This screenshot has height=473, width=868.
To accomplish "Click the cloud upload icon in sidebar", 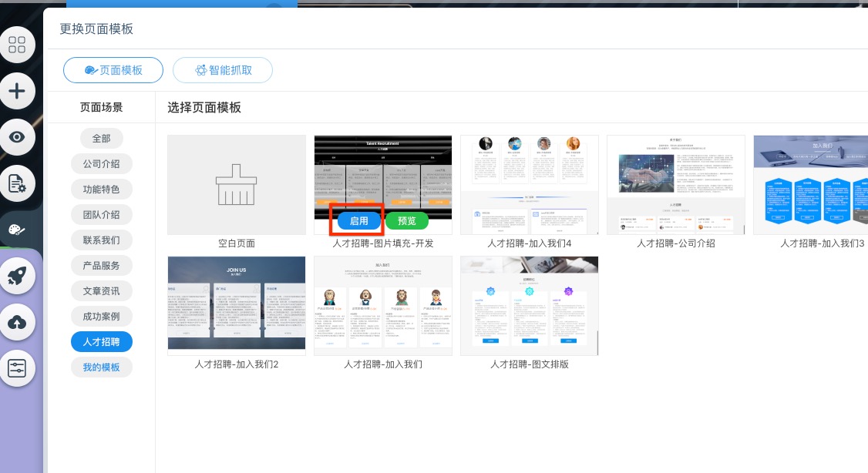I will (17, 323).
